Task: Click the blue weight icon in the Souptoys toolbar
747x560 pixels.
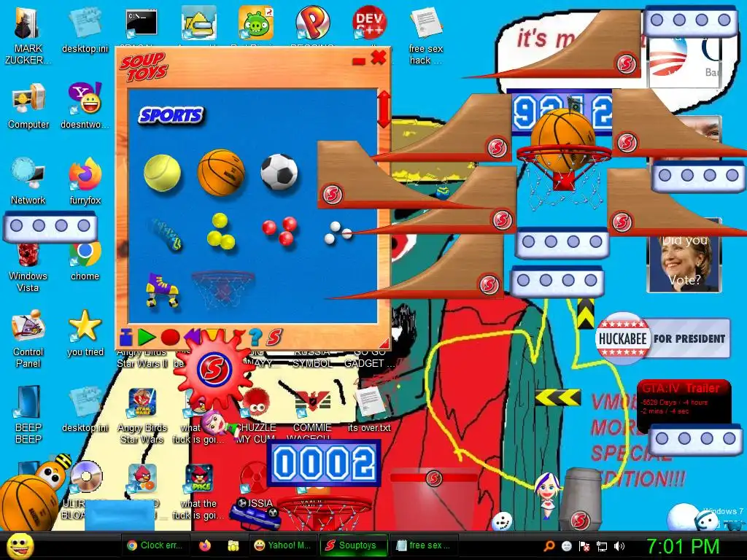Action: tap(125, 337)
